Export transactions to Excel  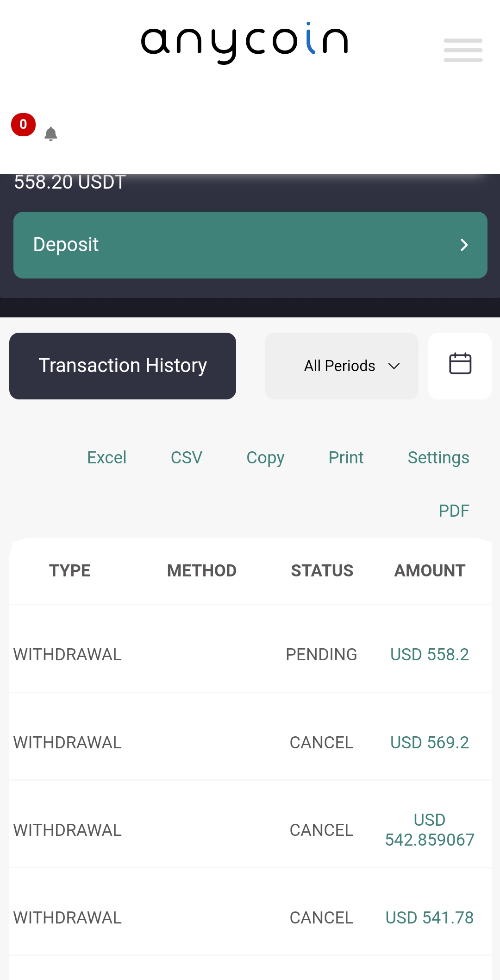click(x=106, y=458)
